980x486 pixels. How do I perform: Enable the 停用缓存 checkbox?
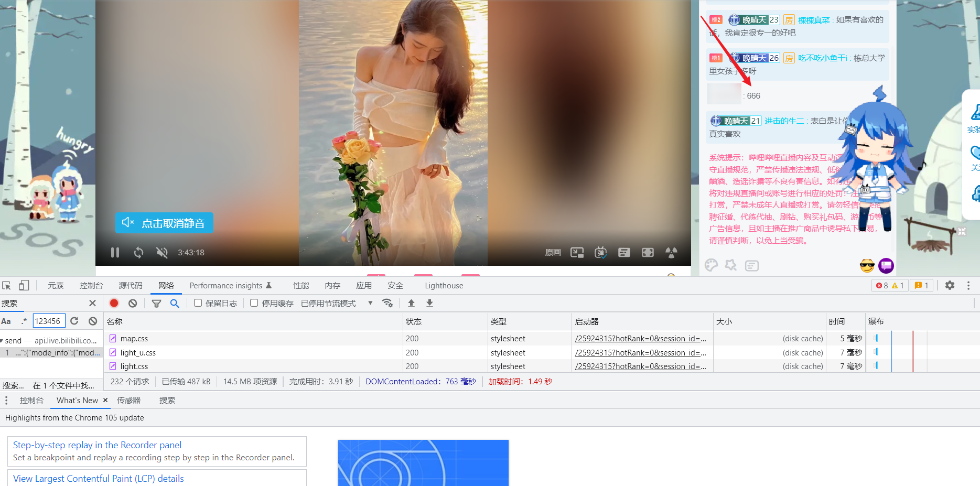(x=254, y=303)
